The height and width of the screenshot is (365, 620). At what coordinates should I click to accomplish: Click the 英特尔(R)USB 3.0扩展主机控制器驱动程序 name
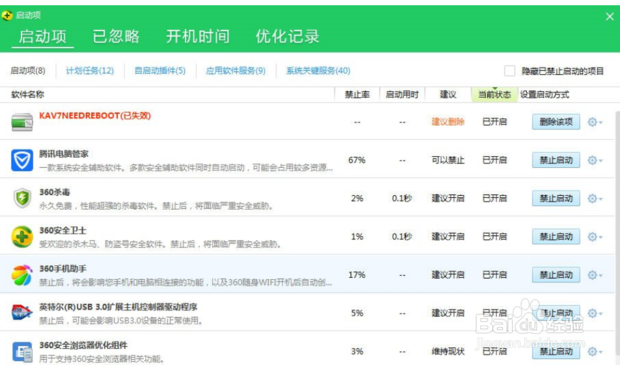point(118,307)
